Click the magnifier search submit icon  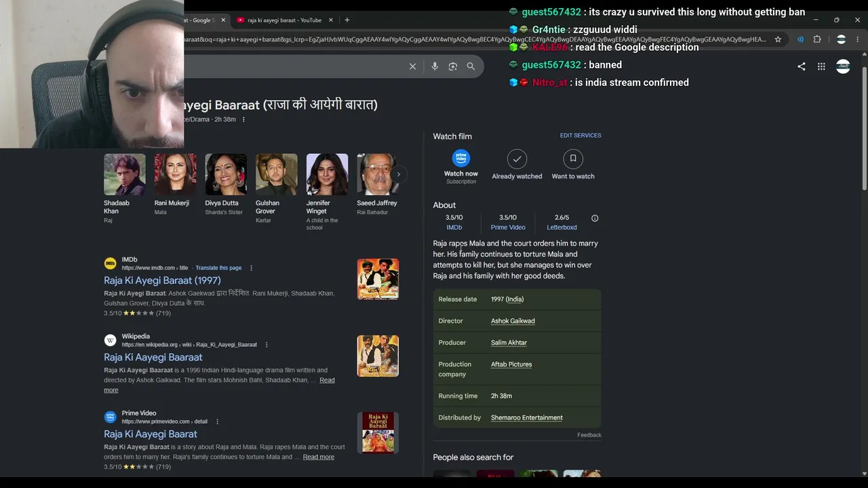(471, 66)
